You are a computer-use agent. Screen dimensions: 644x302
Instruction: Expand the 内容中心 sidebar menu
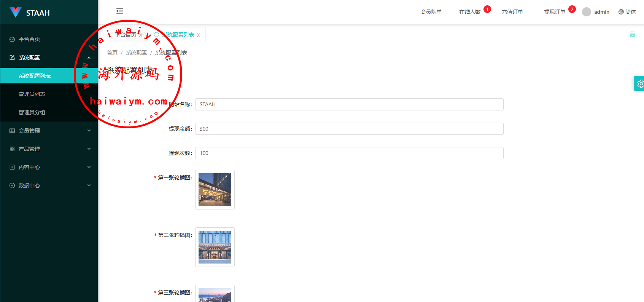(x=49, y=167)
